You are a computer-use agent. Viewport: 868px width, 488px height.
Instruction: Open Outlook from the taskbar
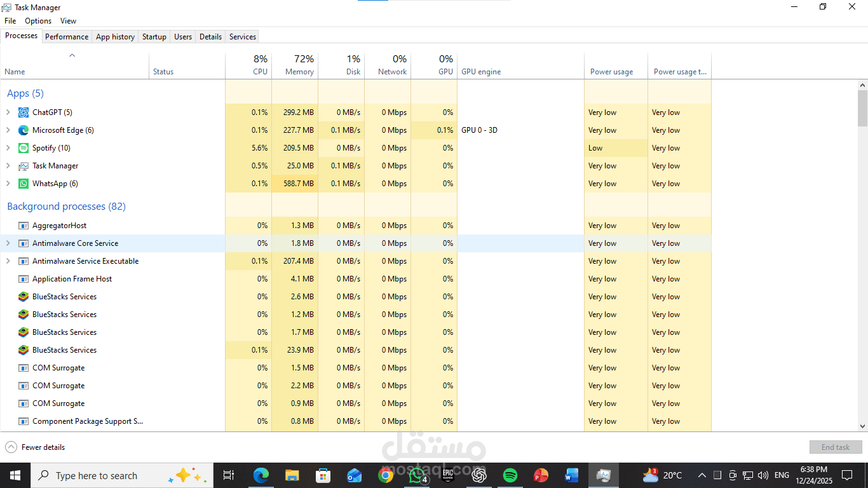click(x=355, y=475)
